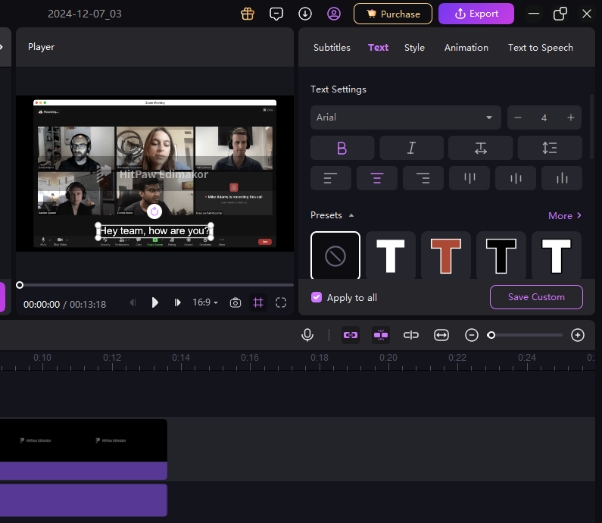Click the player progress bar playhead
This screenshot has width=602, height=523.
coord(20,285)
